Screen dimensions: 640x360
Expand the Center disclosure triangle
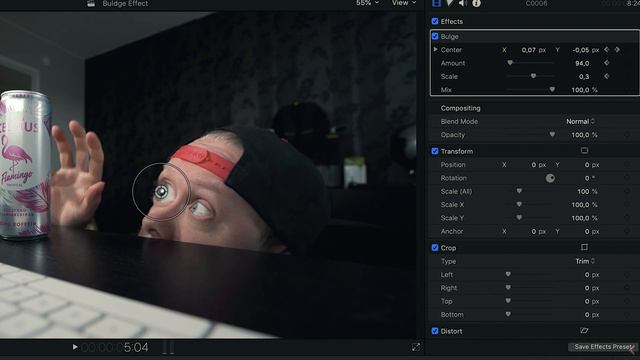tap(436, 49)
